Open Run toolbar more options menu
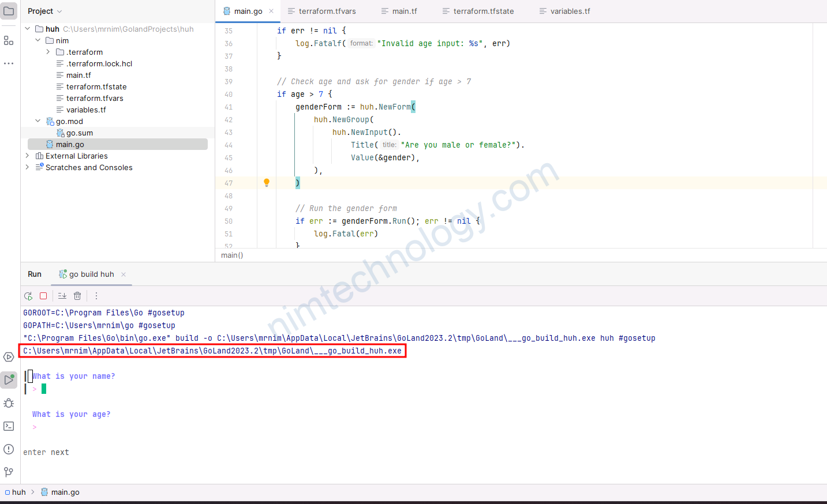 pyautogui.click(x=96, y=296)
